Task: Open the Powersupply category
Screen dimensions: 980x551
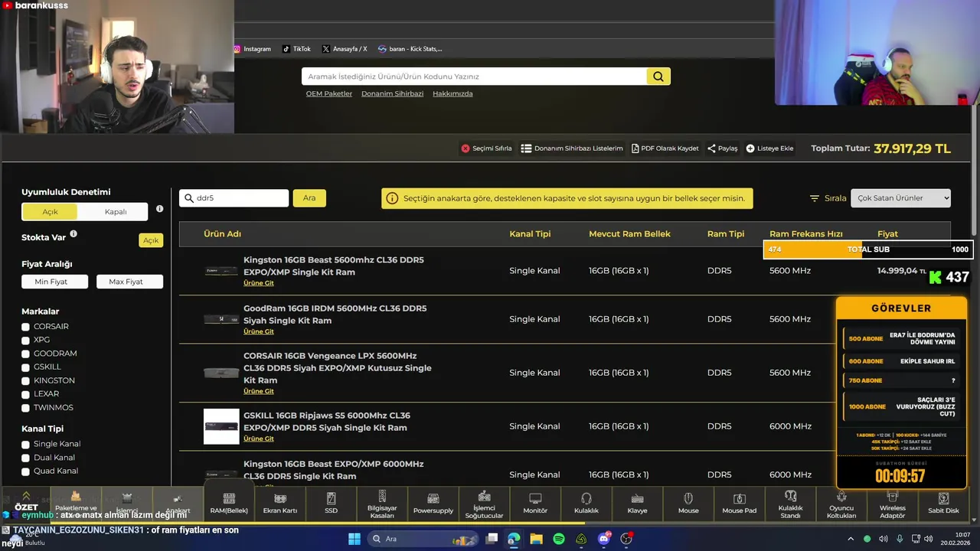Action: 433,504
